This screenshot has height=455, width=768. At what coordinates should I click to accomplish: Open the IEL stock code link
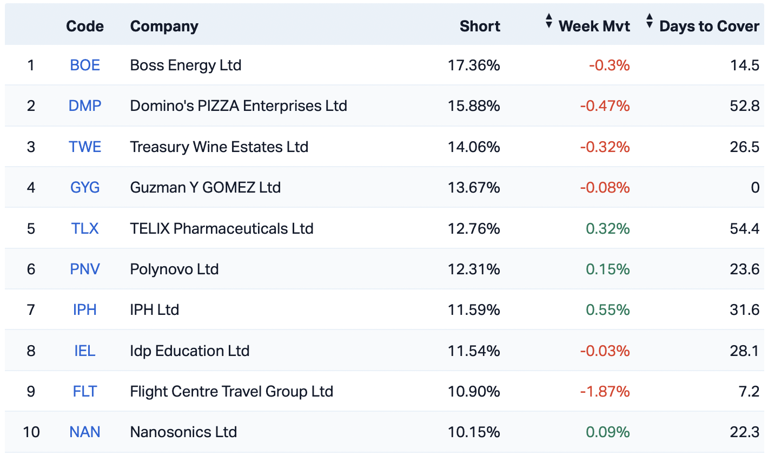[85, 351]
